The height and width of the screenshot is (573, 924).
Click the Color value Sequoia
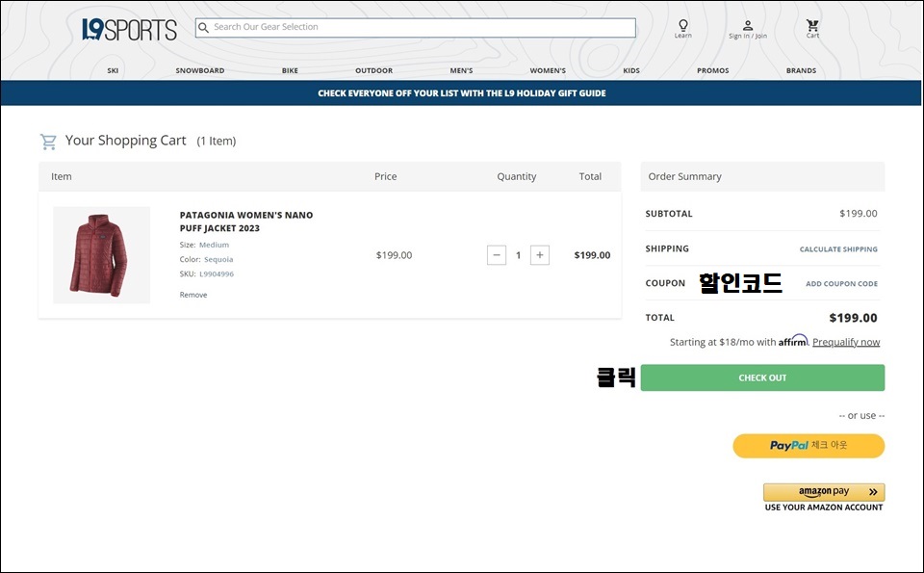click(x=218, y=259)
